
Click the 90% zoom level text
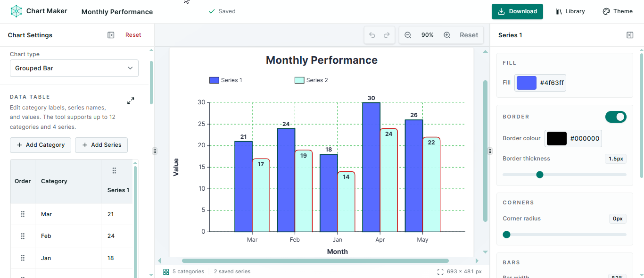(x=428, y=35)
